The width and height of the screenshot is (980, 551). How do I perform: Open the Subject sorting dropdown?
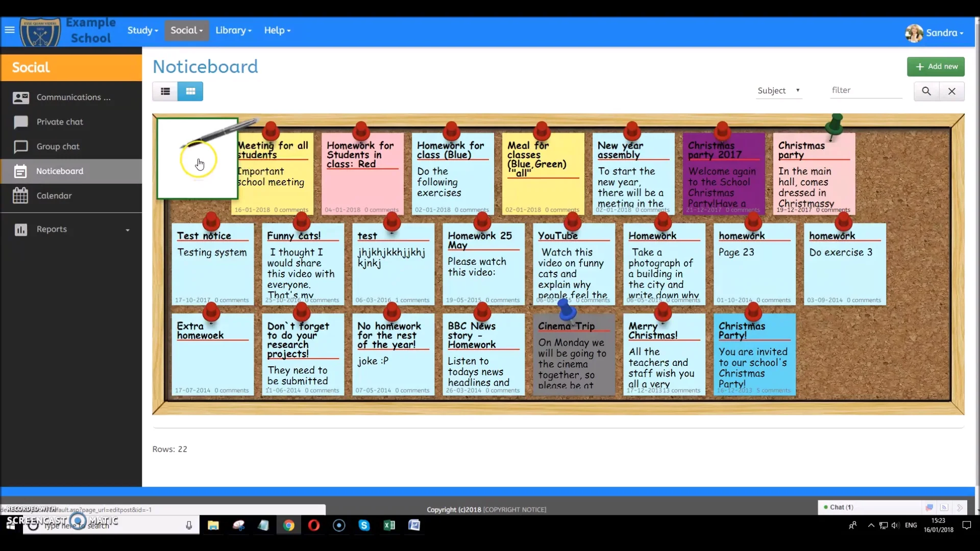tap(778, 90)
